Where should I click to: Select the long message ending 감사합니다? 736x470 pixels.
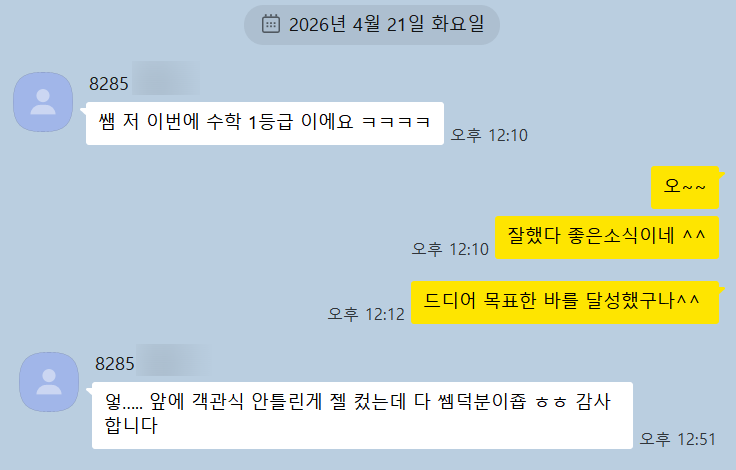(362, 416)
